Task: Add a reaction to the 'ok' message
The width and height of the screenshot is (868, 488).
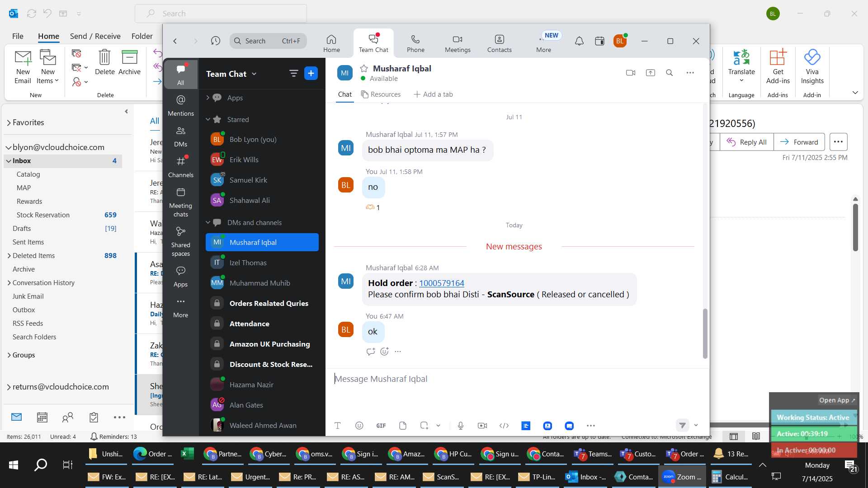Action: point(385,352)
